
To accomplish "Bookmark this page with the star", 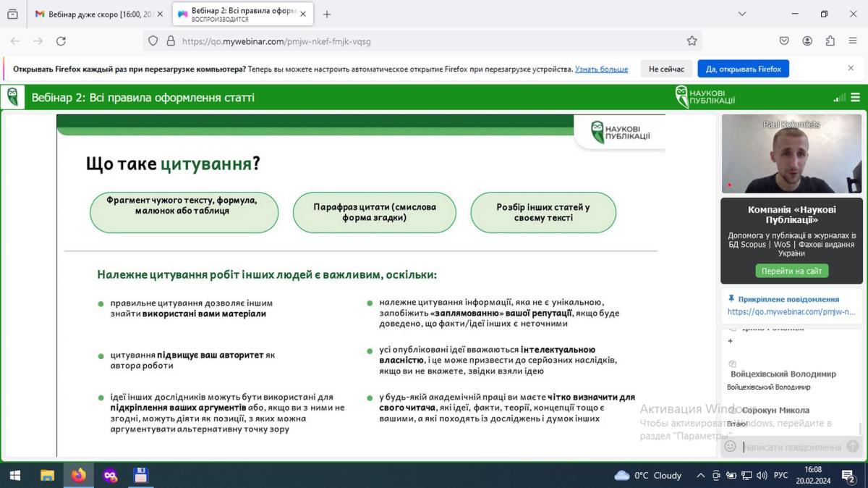I will [x=692, y=41].
